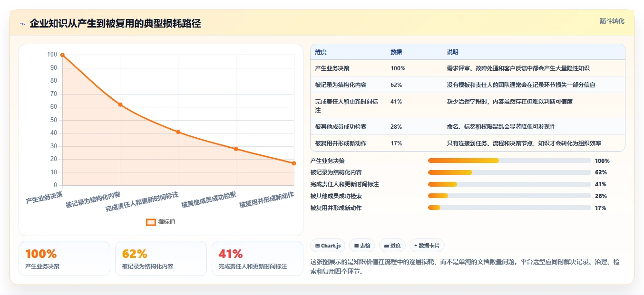Click the chart x-axis label 被复用并形成新动作
This screenshot has height=295, width=644.
(x=266, y=200)
